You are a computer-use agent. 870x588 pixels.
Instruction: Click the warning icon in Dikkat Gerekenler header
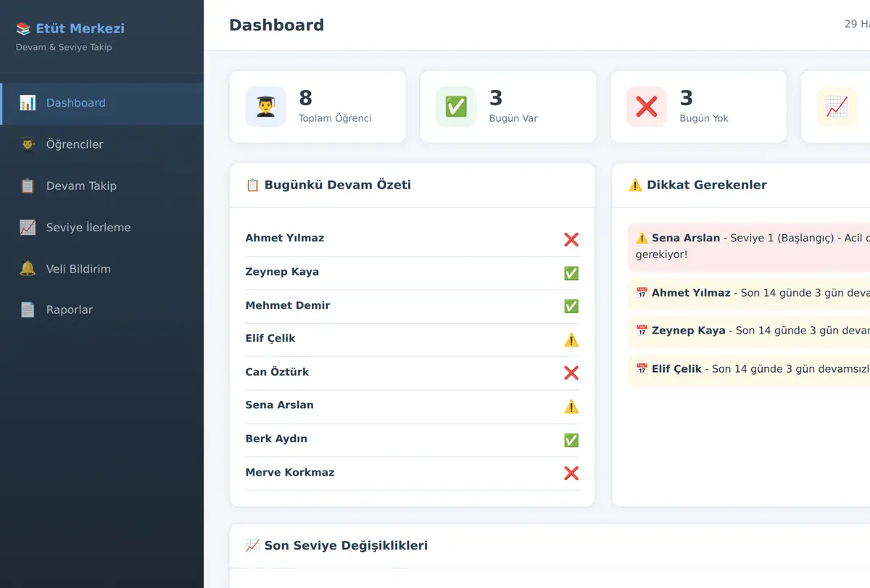(x=635, y=185)
